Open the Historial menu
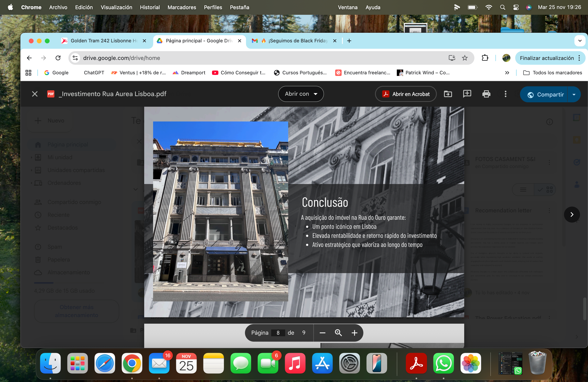Screen dimensions: 588x382 (150, 7)
